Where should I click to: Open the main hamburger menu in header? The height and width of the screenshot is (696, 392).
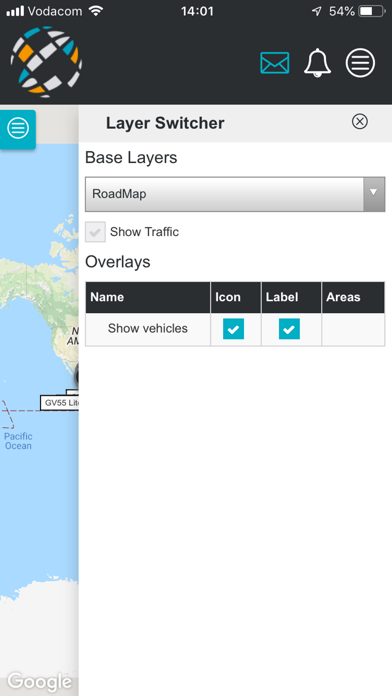tap(360, 63)
